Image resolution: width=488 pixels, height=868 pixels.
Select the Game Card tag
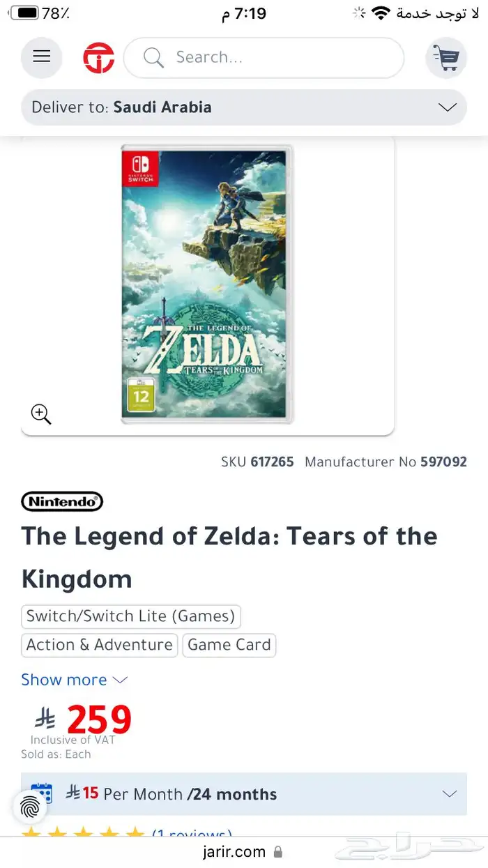coord(229,645)
